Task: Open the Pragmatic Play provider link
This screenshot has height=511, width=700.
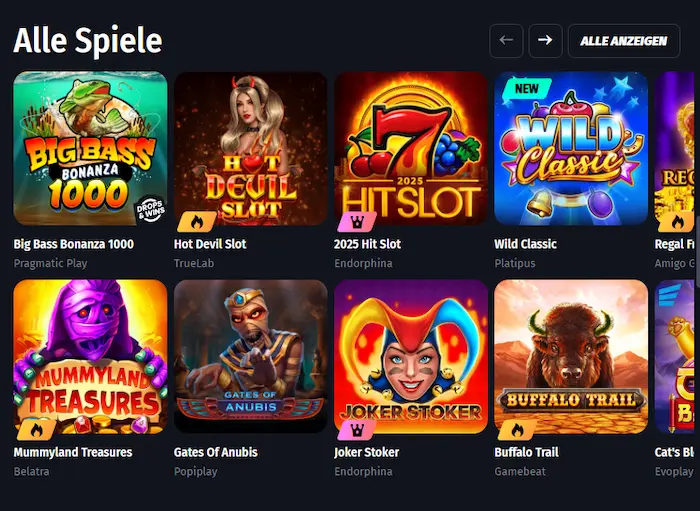Action: [50, 263]
